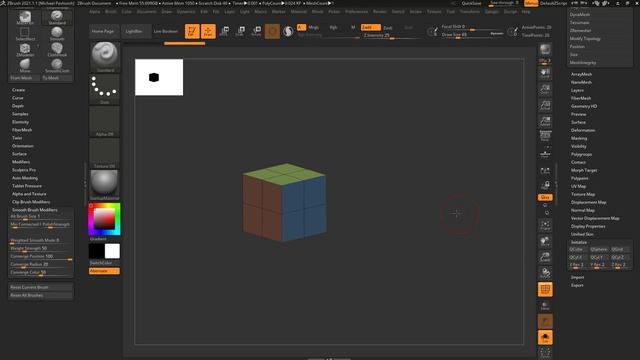Select the ZModeler brush icon
This screenshot has height=360, width=640.
[x=25, y=49]
